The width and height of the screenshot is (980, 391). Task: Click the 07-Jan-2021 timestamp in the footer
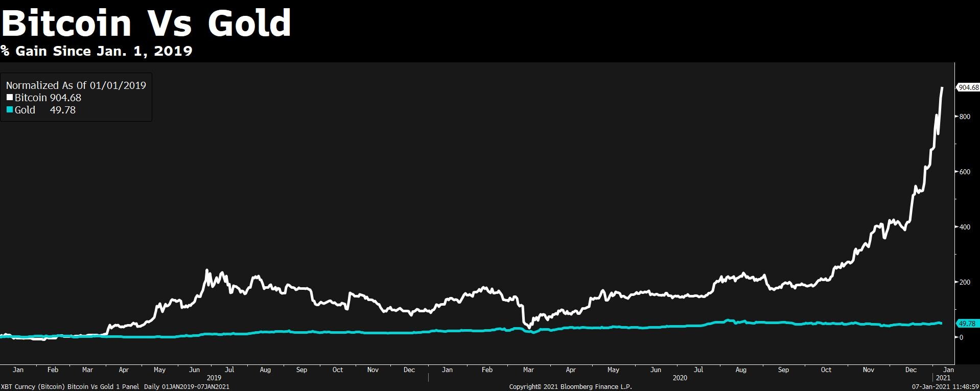(x=945, y=387)
